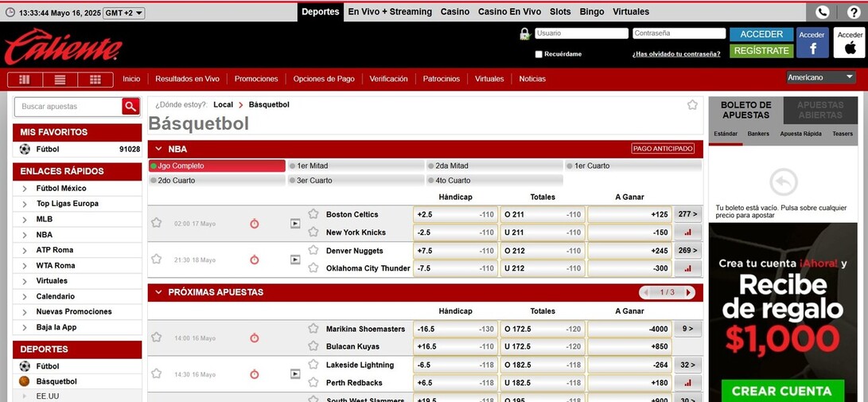
Task: Open 277 more markets for Celtics game
Action: [x=687, y=214]
